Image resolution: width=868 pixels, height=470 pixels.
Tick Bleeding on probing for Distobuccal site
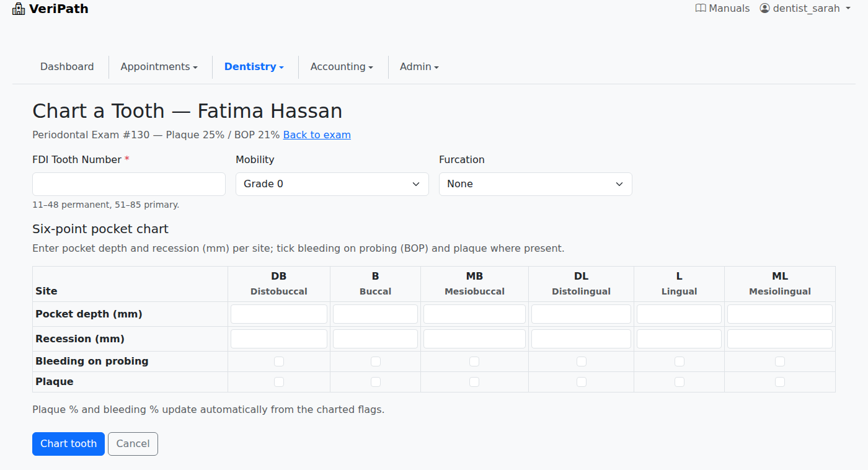pos(279,361)
